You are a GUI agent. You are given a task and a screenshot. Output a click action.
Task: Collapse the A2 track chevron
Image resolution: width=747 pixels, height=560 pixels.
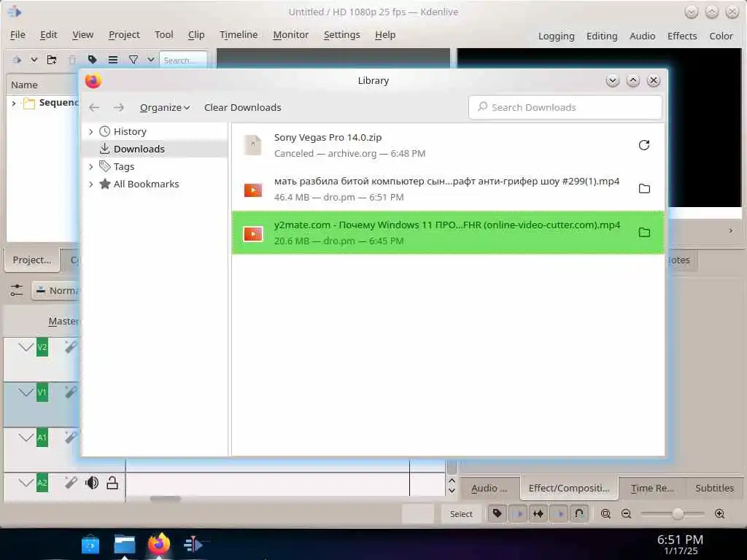[26, 483]
